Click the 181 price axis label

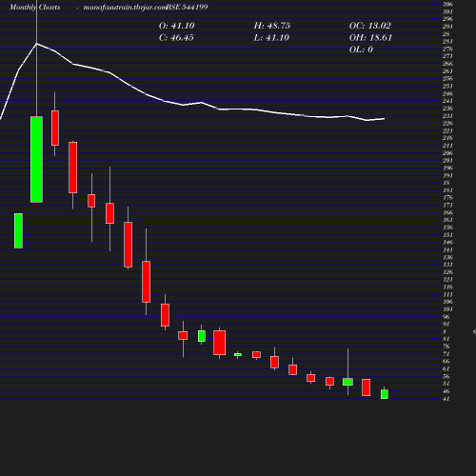click(x=447, y=190)
